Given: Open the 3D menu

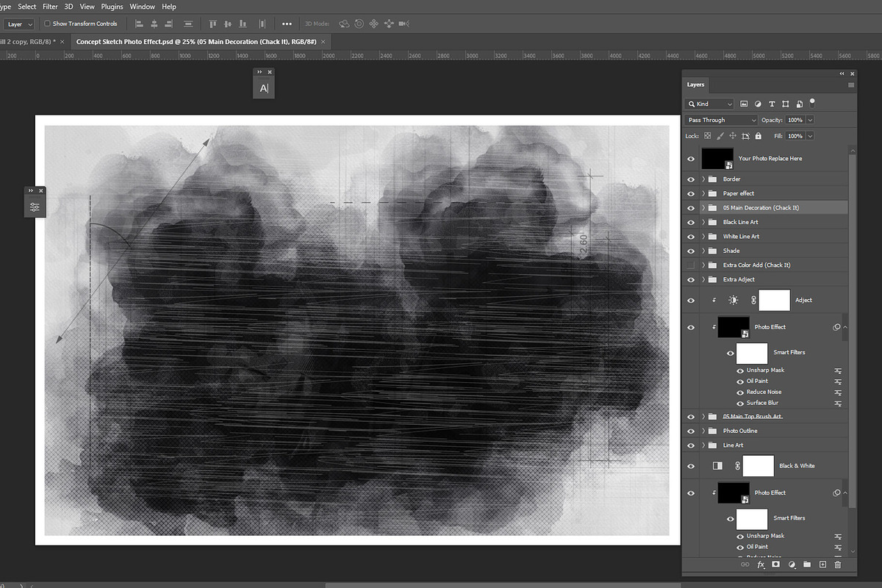Looking at the screenshot, I should [x=68, y=7].
